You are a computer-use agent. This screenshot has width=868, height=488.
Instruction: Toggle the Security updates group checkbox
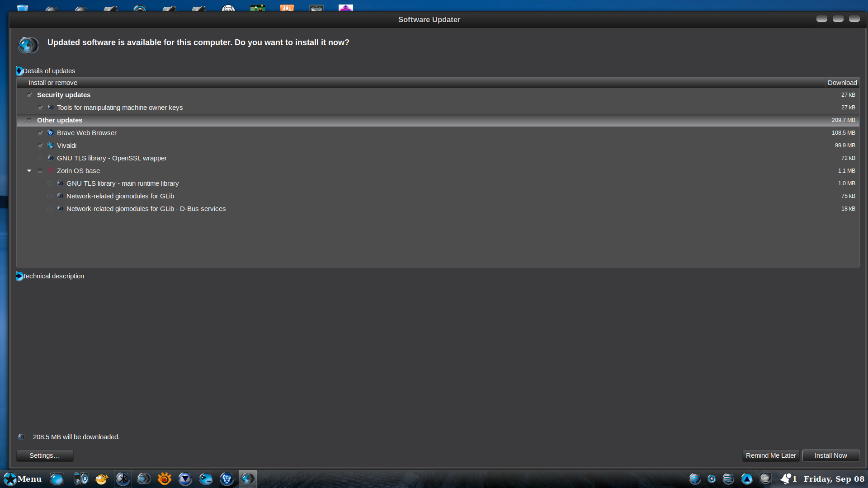(x=30, y=95)
